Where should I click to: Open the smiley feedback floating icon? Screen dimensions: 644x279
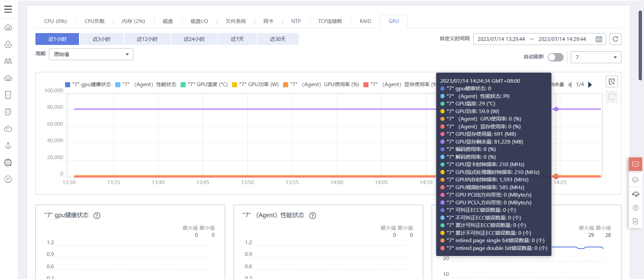tap(636, 180)
